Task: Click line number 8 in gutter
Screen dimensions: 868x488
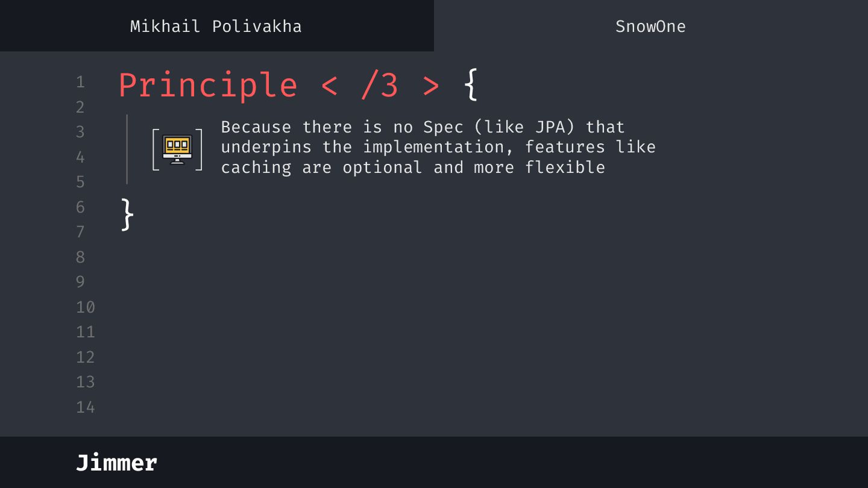Action: click(80, 257)
